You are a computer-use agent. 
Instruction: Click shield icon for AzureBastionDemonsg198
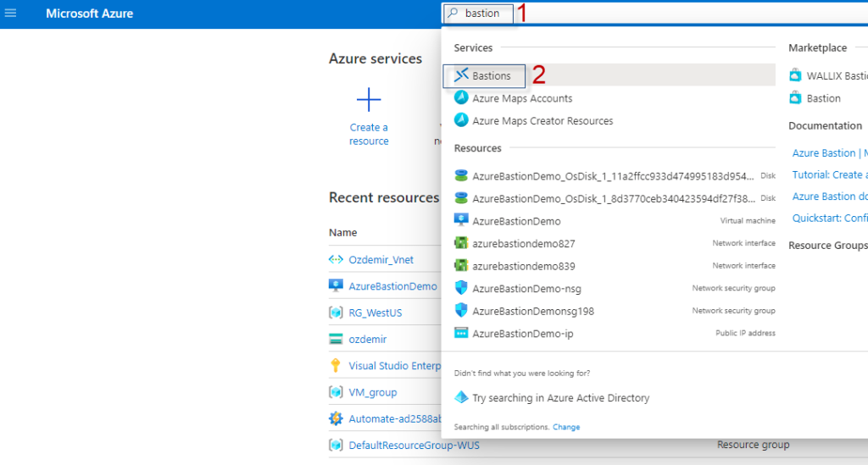(x=461, y=310)
